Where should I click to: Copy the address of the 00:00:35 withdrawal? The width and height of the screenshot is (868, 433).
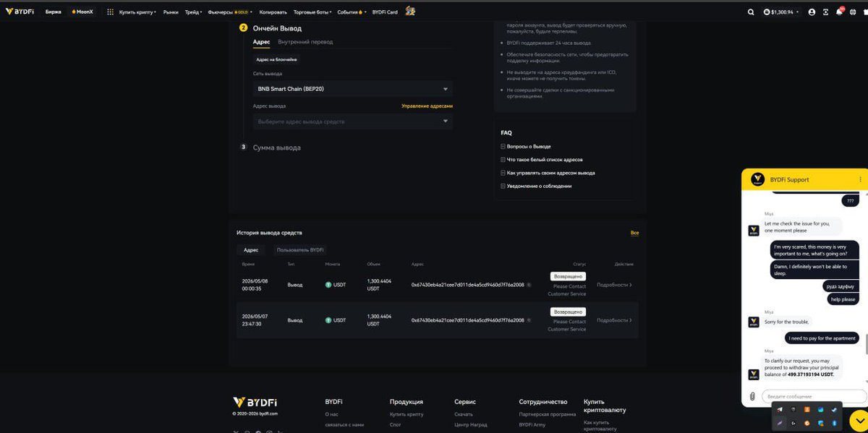coord(529,285)
